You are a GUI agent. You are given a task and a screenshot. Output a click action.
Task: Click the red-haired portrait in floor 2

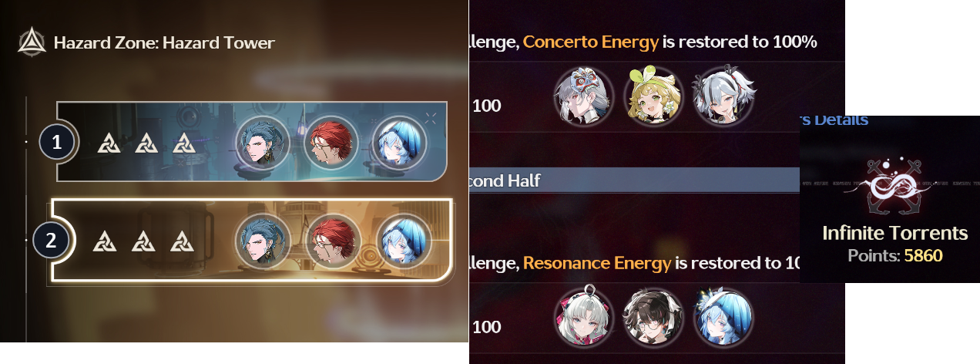[x=334, y=241]
